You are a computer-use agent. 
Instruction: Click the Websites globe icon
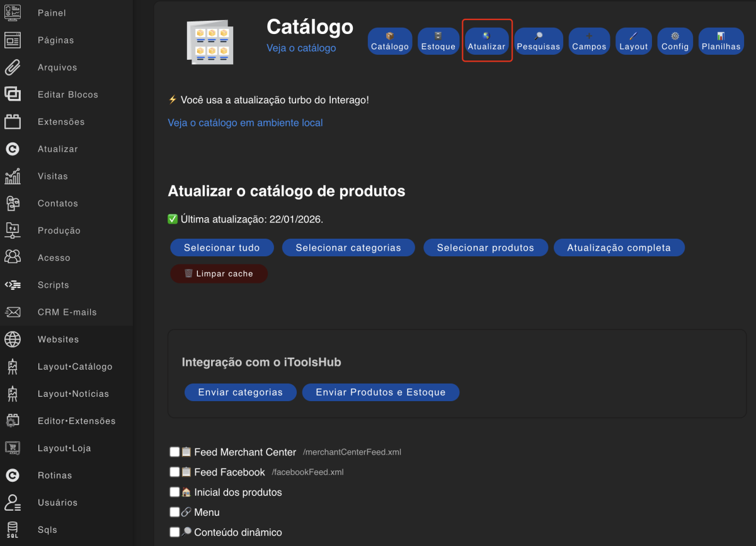(13, 339)
